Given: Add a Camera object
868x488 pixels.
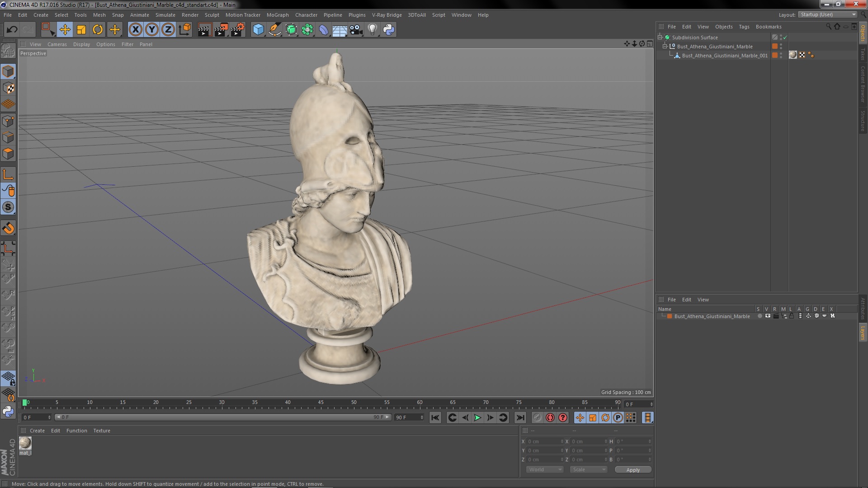Looking at the screenshot, I should [356, 30].
